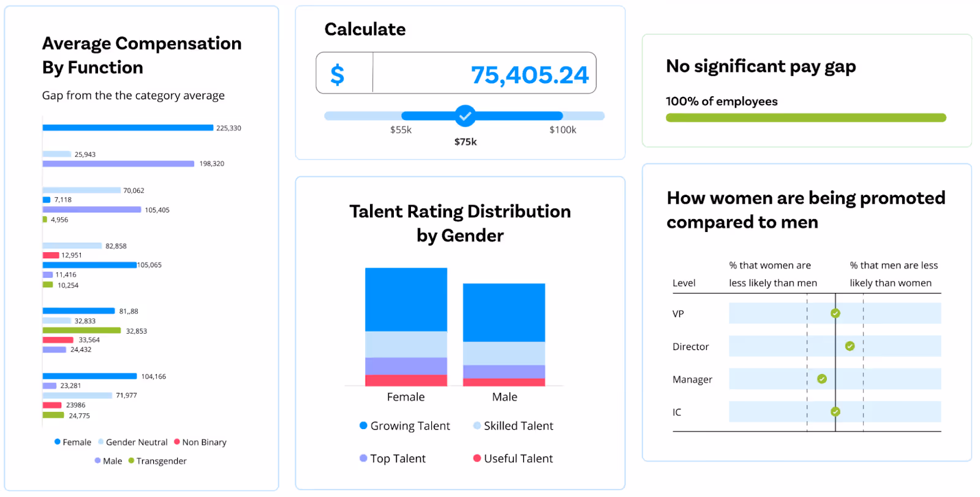This screenshot has width=980, height=497.
Task: Select the Female legend dot
Action: (57, 441)
